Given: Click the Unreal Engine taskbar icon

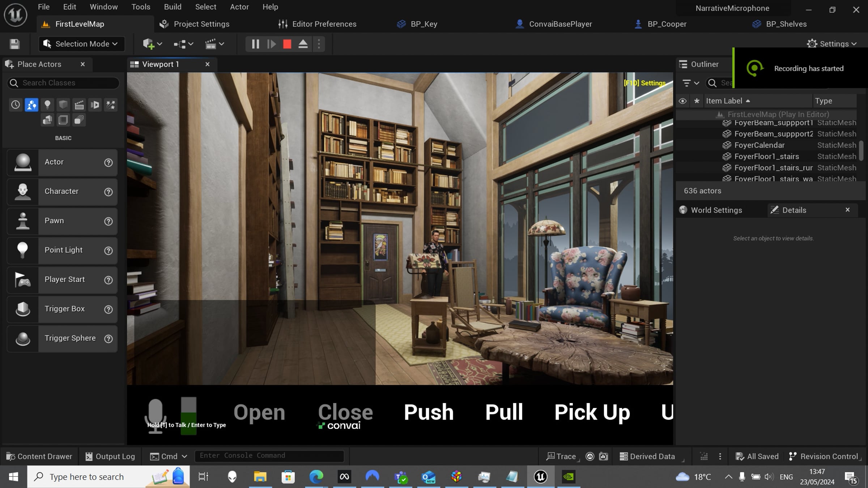Looking at the screenshot, I should coord(540,477).
